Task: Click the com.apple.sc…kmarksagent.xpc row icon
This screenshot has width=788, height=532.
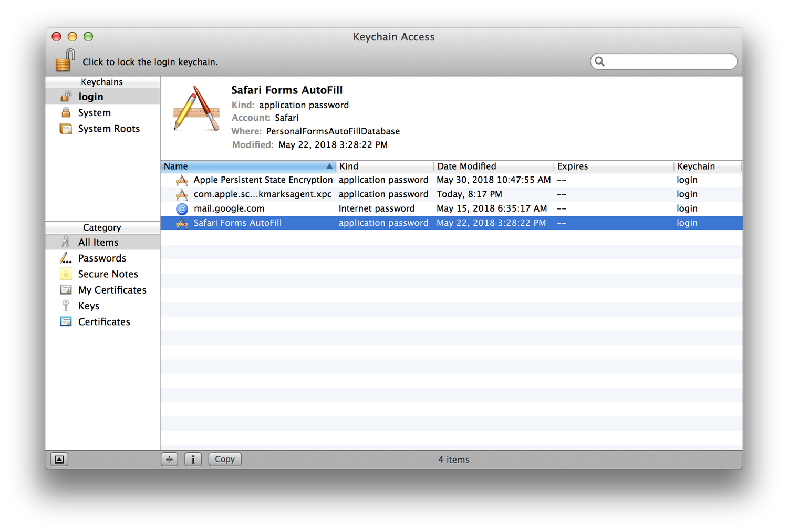Action: 182,194
